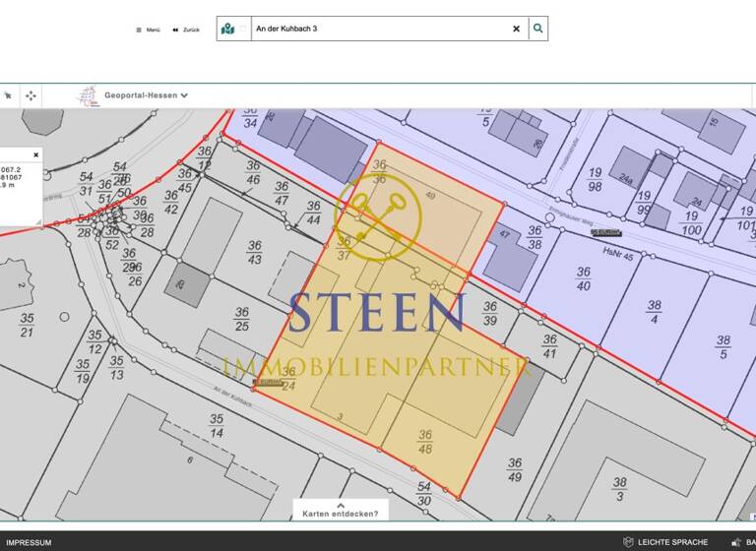Click parcel label 36/39 on the map
This screenshot has width=756, height=551.
coord(490,313)
